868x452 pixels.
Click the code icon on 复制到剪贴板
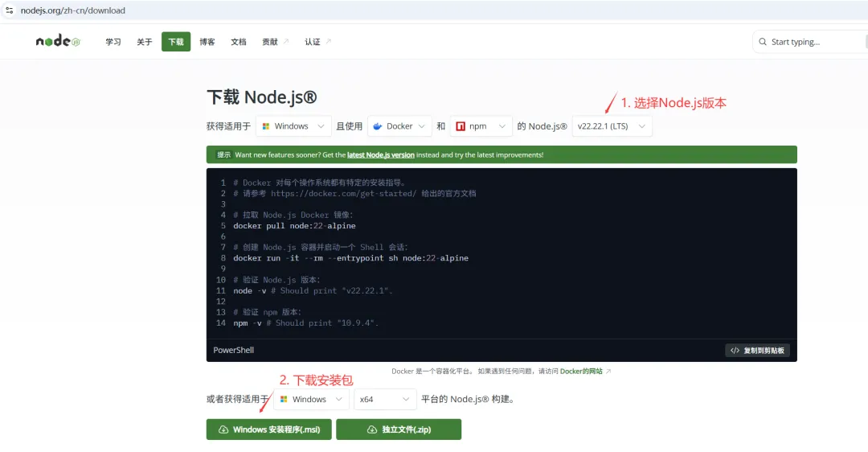(x=735, y=350)
